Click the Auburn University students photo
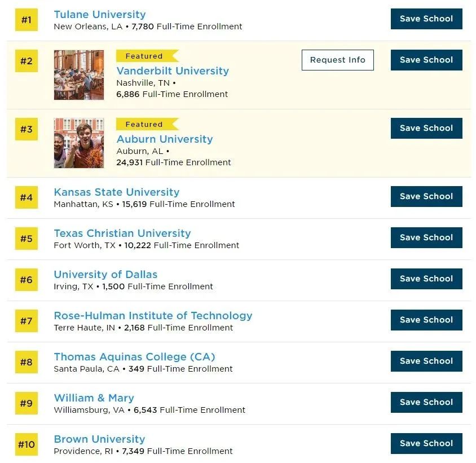 [x=79, y=143]
